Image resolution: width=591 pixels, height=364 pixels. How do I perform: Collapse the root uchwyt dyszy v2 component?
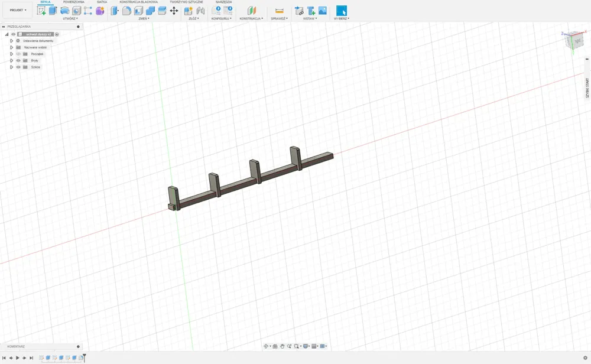(x=7, y=34)
